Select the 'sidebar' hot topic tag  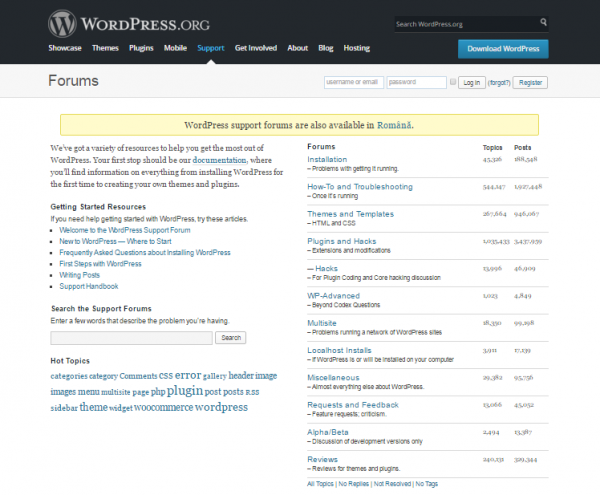tap(64, 408)
